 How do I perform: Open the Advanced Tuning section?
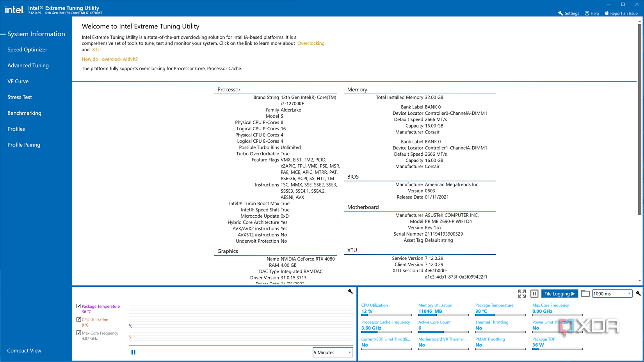click(28, 65)
